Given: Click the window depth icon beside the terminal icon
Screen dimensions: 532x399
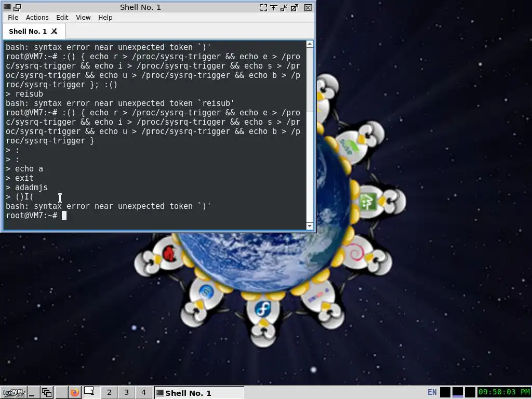Looking at the screenshot, I should point(17,7).
